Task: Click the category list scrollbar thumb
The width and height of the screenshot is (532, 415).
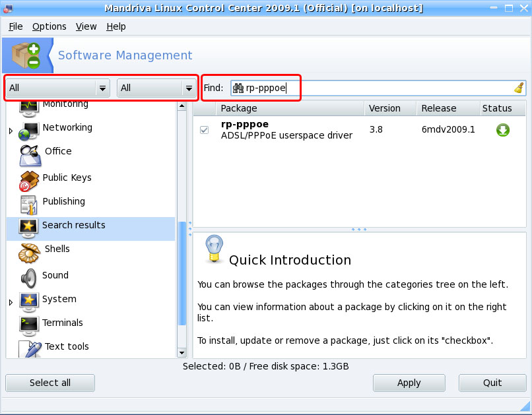Action: tap(182, 273)
